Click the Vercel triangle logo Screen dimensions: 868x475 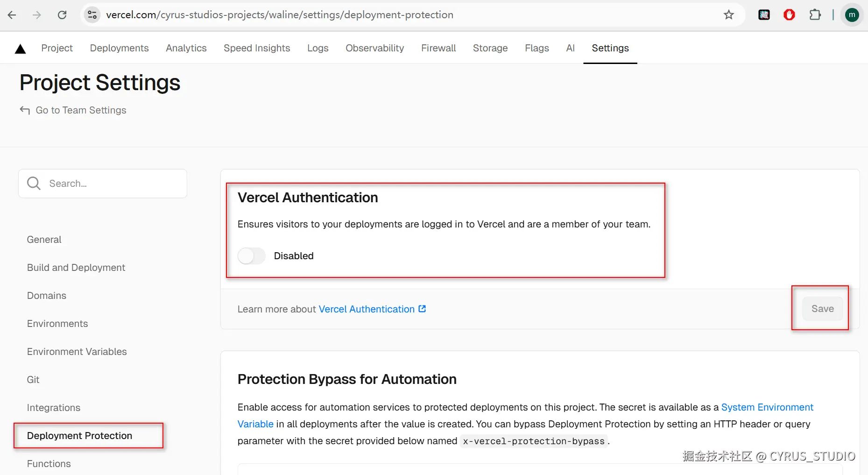(21, 49)
